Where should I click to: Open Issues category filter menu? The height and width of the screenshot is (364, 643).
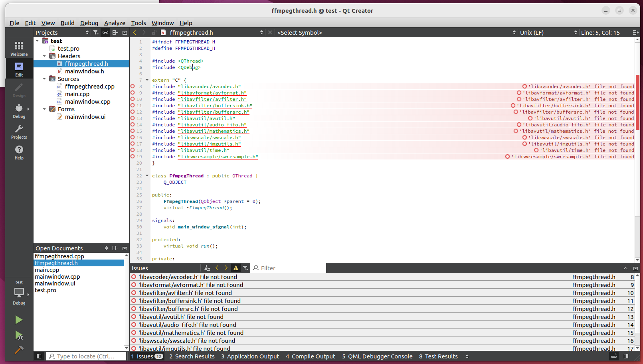(x=245, y=268)
